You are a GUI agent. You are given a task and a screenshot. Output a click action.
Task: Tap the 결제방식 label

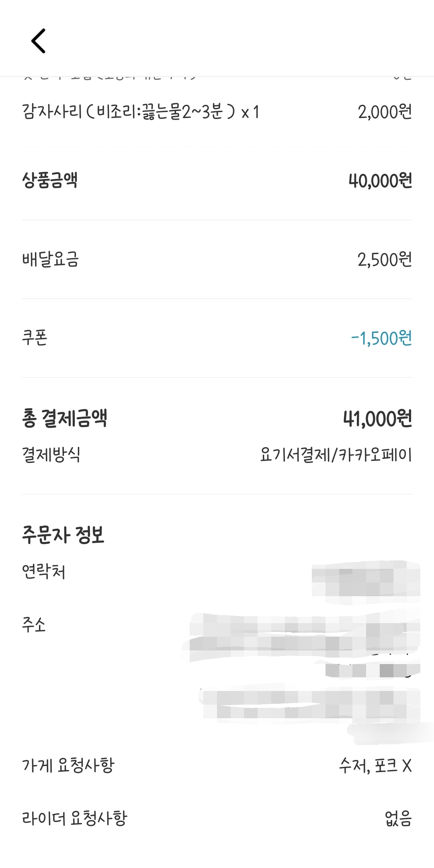(x=51, y=455)
